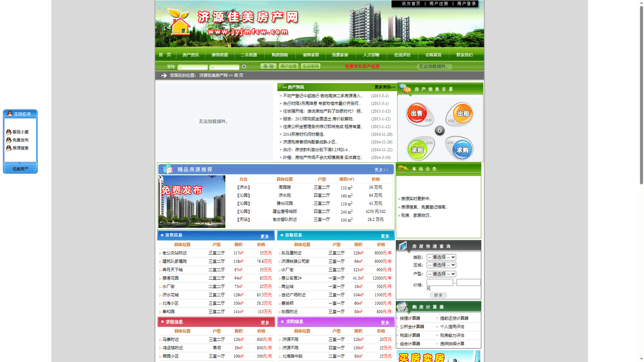Image resolution: width=644 pixels, height=362 pixels.
Task: Click the 忘记密码 button
Action: pos(310,66)
